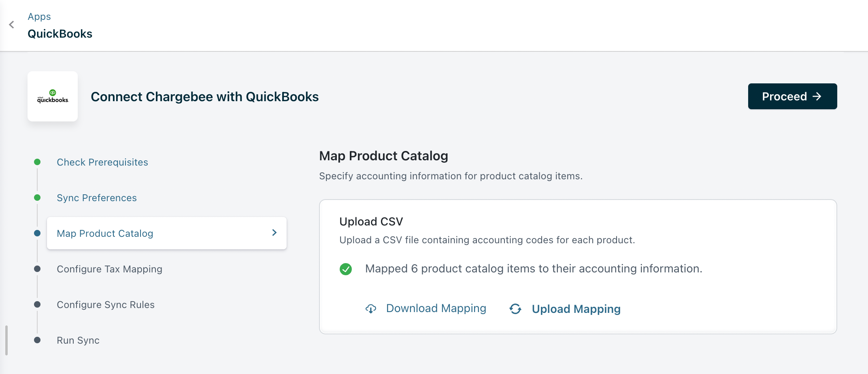Expand the Map Product Catalog chevron

click(274, 233)
